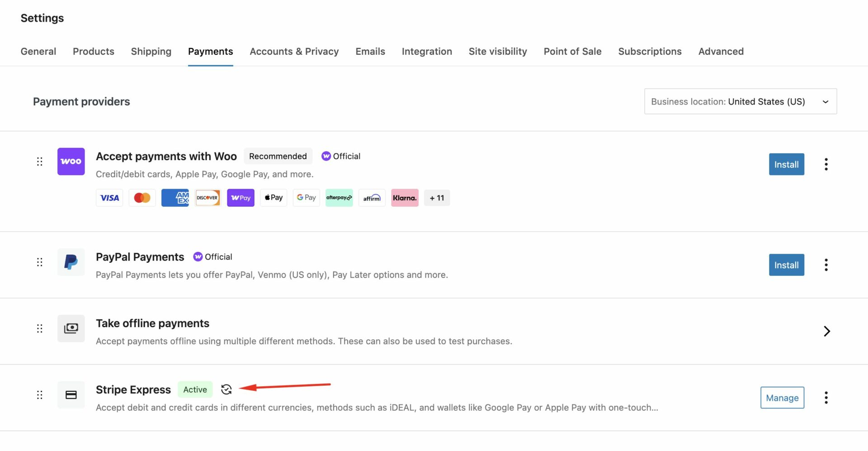The width and height of the screenshot is (868, 451).
Task: Click the Apple Pay badge
Action: [274, 198]
